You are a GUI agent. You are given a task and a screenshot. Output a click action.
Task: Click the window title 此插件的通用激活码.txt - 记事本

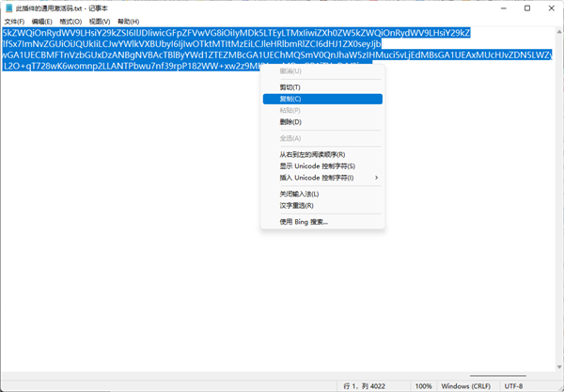tap(61, 8)
